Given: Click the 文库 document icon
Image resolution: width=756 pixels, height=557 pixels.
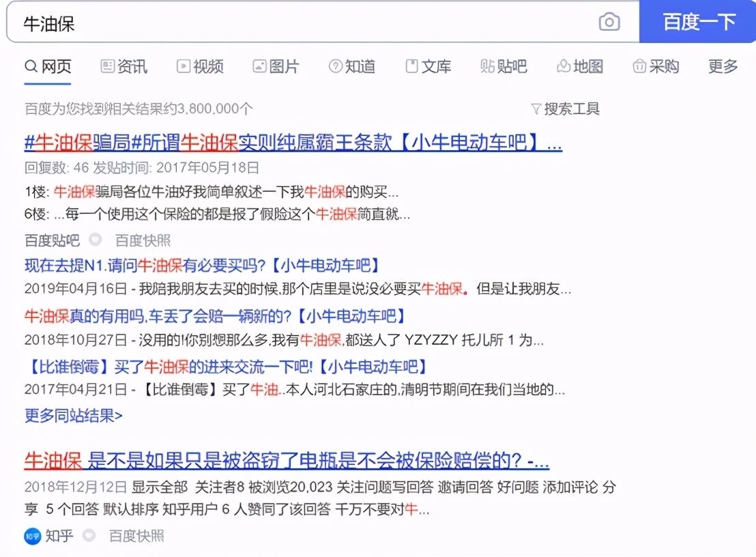Looking at the screenshot, I should tap(412, 66).
